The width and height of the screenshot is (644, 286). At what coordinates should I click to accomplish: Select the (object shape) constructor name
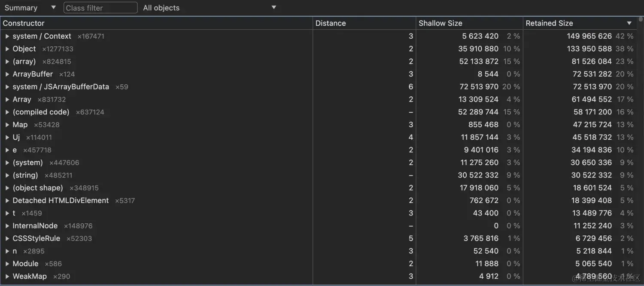coord(38,188)
